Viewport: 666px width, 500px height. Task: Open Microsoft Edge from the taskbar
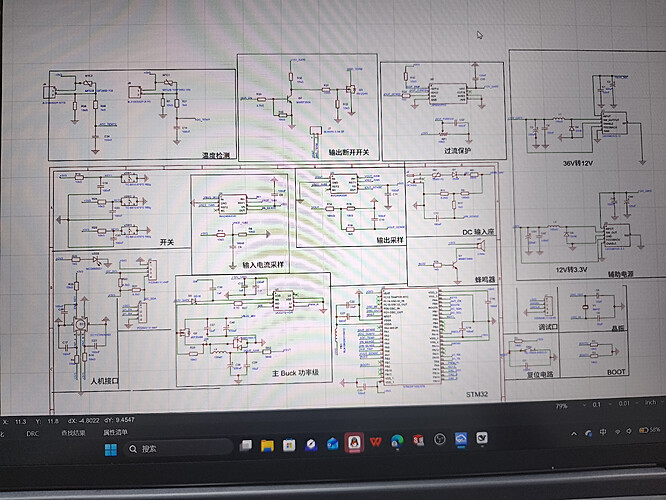397,441
